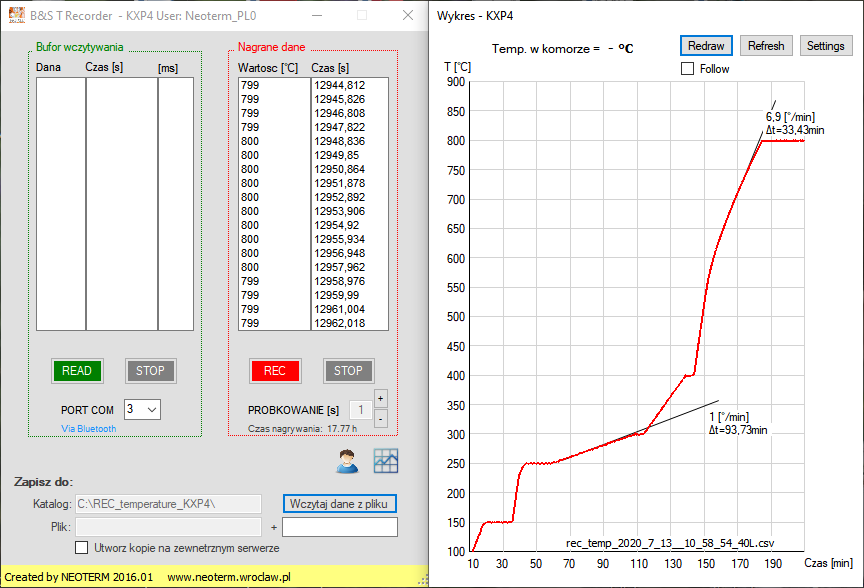Viewport: 864px width, 588px height.
Task: Click 'Czas nagrywania: 17.77 h' text
Action: [303, 429]
